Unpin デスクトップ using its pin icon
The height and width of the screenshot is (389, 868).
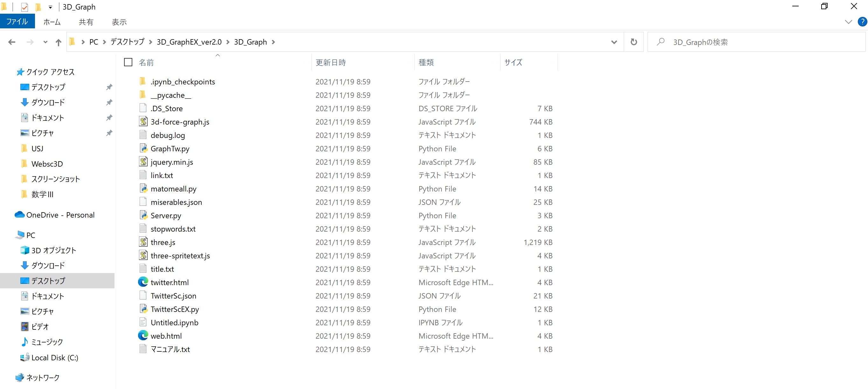pyautogui.click(x=109, y=87)
